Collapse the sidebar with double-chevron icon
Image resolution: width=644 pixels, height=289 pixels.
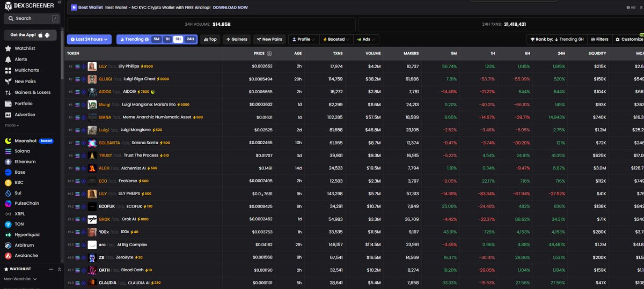click(59, 3)
